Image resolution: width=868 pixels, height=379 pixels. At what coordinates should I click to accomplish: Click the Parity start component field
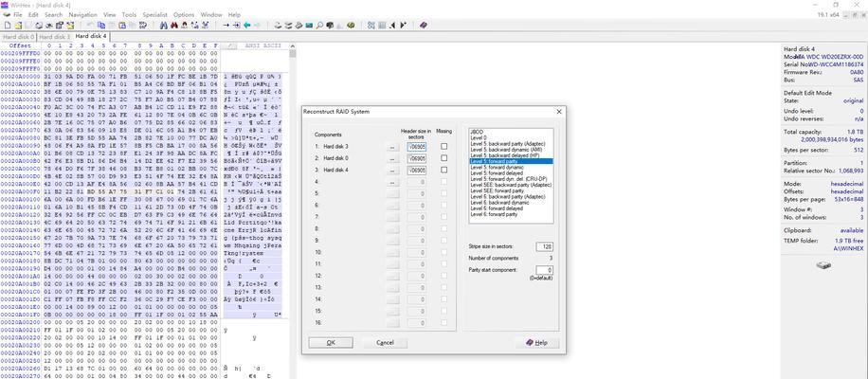544,270
